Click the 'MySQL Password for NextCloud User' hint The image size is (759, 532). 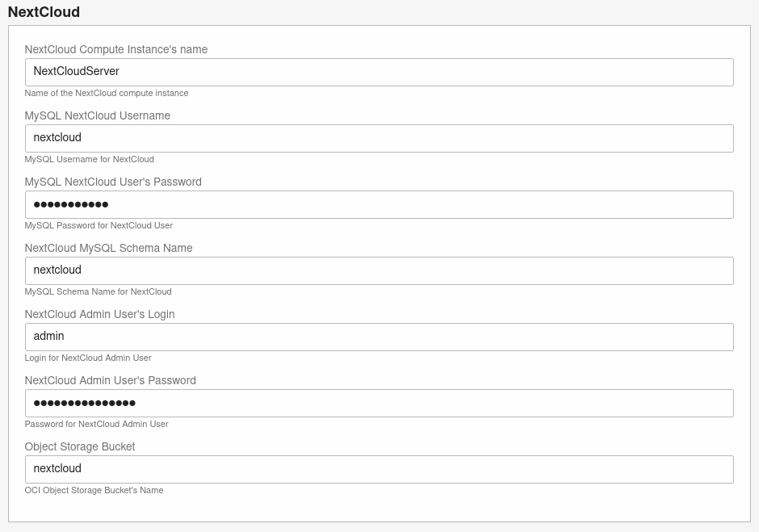point(99,225)
